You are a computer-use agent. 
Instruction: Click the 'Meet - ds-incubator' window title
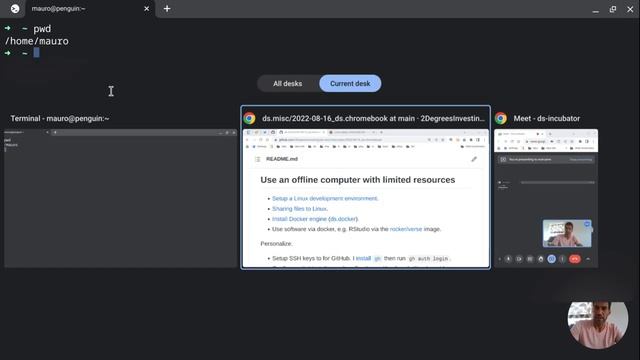(x=547, y=118)
